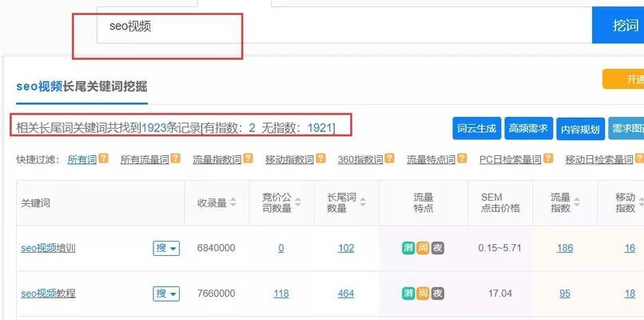
Task: Open help icon next to 所有流量词
Action: pyautogui.click(x=176, y=158)
